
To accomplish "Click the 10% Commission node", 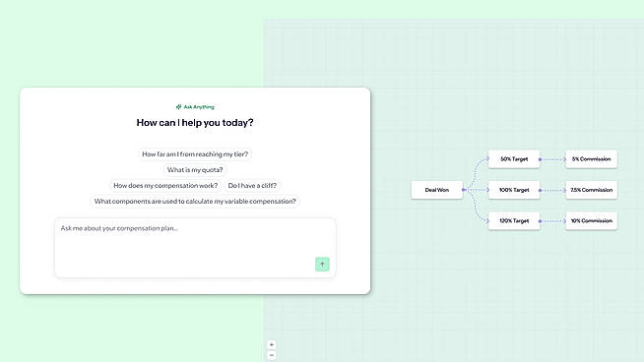I will click(592, 220).
